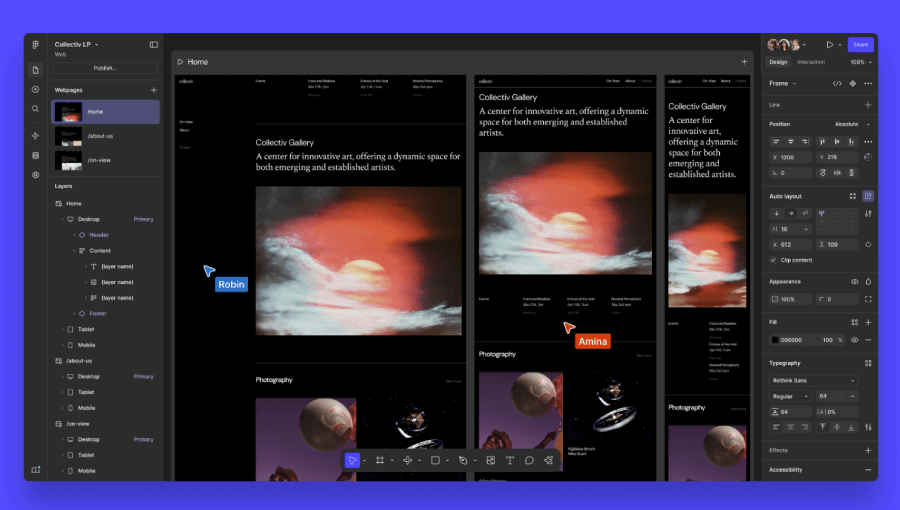Open Fill styles grid icon
900x510 pixels.
pos(855,322)
